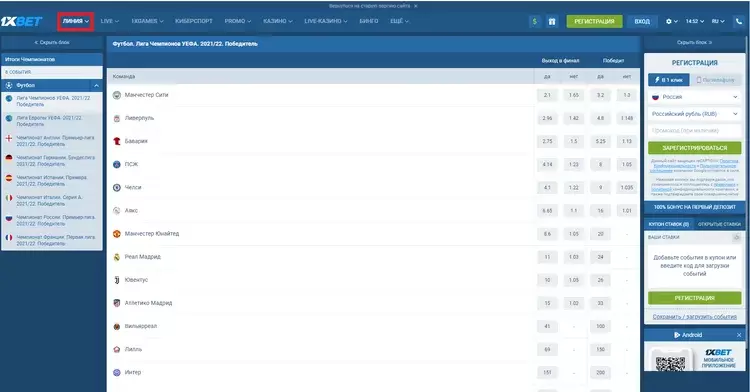This screenshot has width=750, height=392.
Task: Click the Аякс team crest
Action: 117,210
